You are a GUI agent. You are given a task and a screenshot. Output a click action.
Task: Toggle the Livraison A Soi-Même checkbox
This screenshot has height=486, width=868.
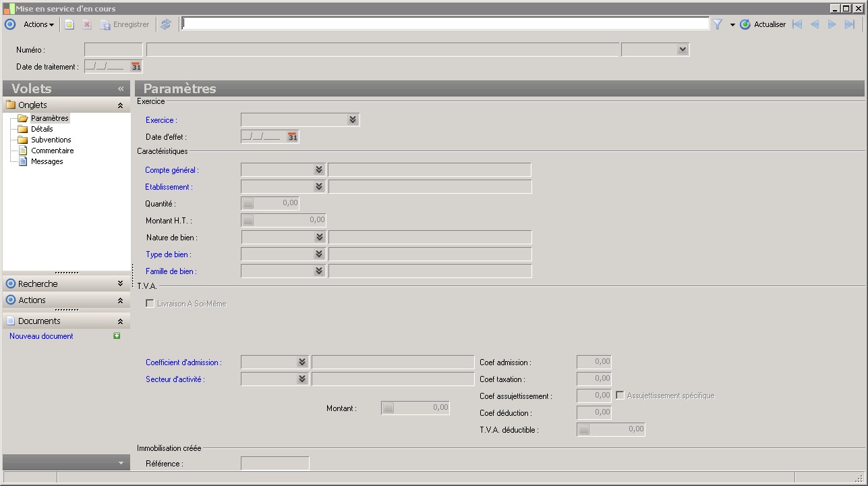(x=150, y=304)
